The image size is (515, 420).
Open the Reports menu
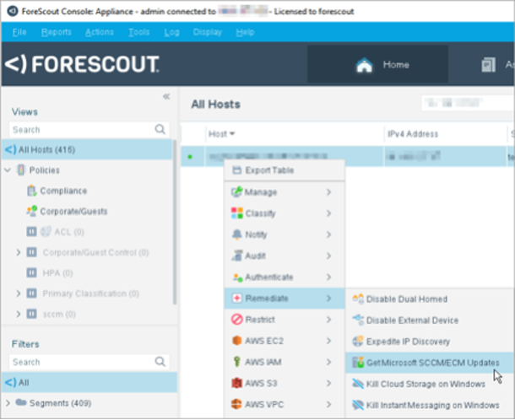tap(57, 32)
